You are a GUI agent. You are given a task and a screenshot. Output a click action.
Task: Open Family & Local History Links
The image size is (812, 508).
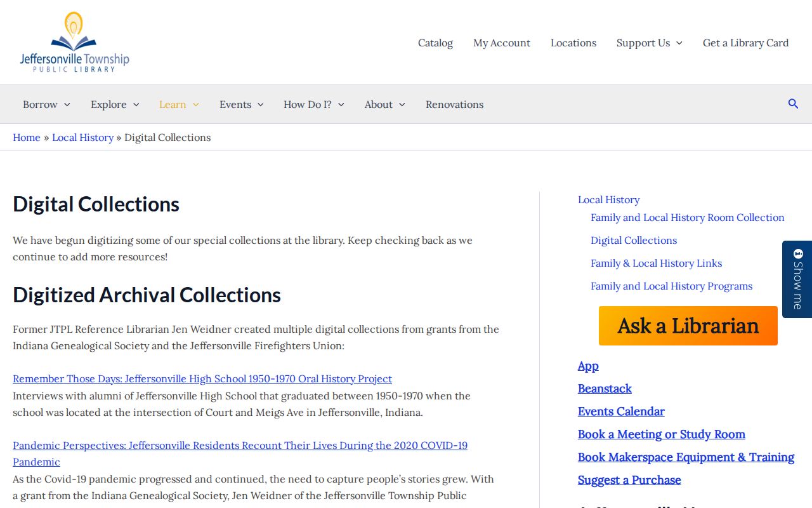657,264
